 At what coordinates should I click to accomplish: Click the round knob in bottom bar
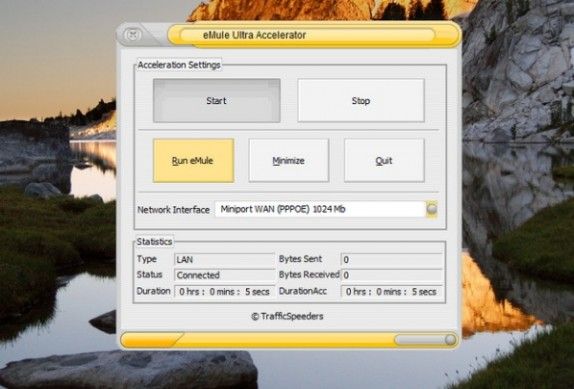(450, 340)
